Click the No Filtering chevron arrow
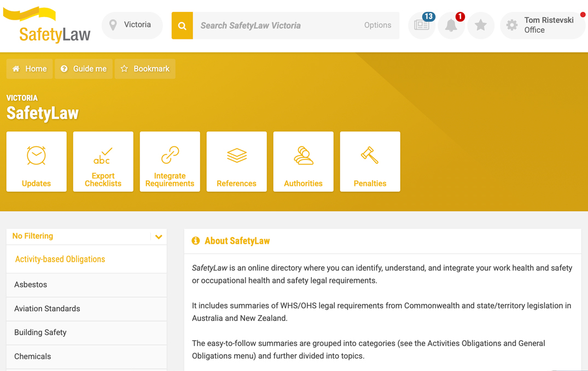Viewport: 588px width, 371px height. point(159,237)
